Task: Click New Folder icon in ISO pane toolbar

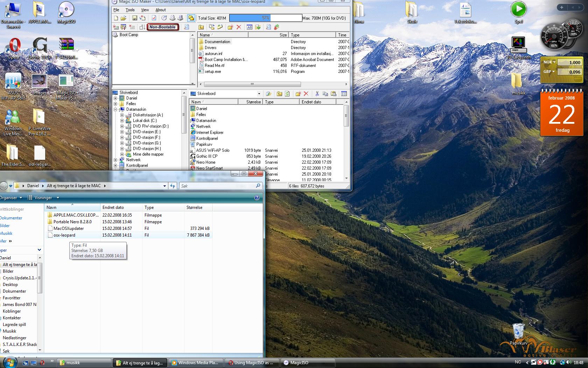Action: click(230, 27)
